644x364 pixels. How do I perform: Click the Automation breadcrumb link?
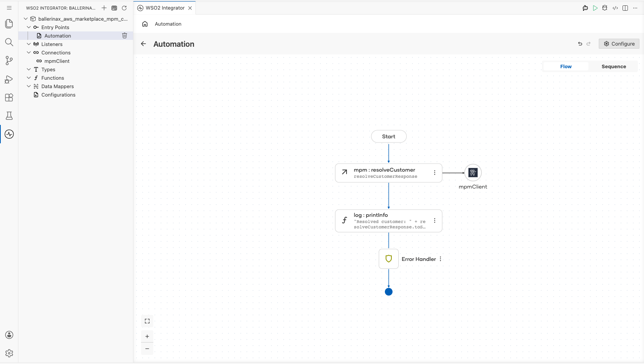pyautogui.click(x=168, y=24)
